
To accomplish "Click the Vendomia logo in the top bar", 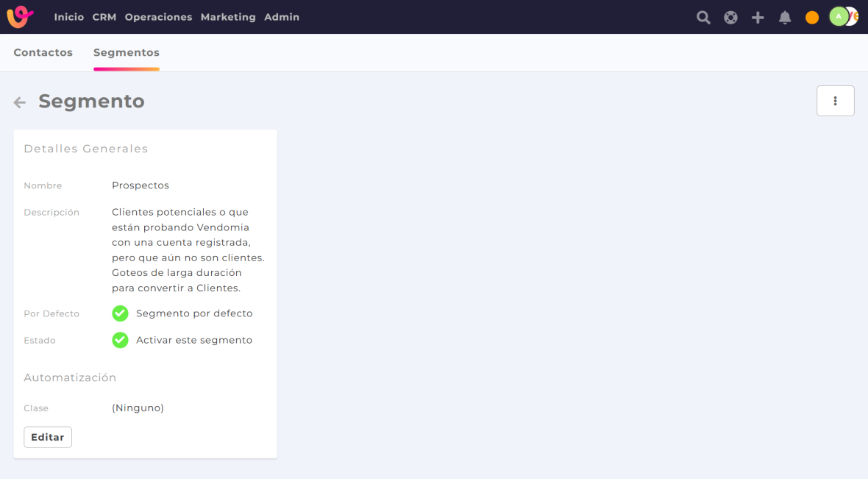I will [x=20, y=17].
